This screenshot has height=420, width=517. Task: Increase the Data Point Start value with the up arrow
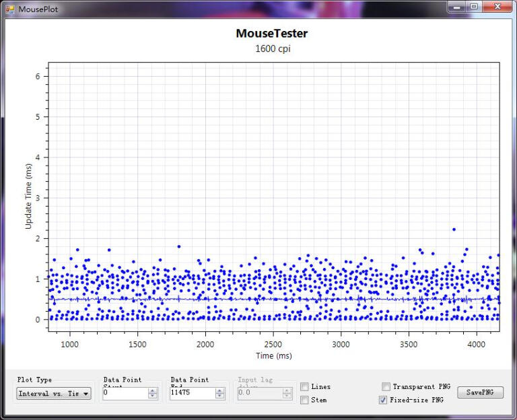coord(153,390)
